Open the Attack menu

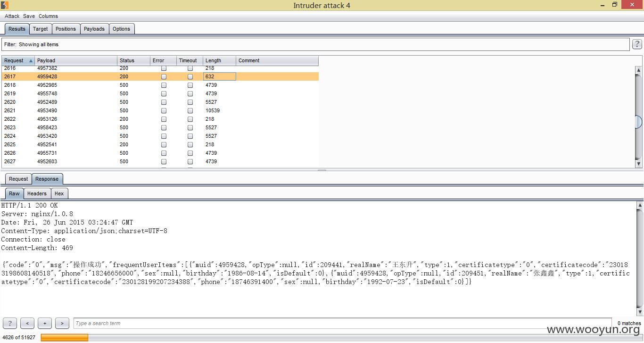coord(12,16)
